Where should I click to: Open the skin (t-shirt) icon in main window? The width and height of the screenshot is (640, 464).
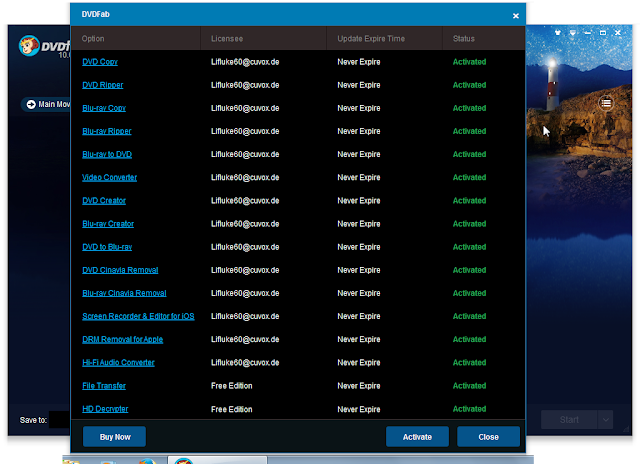pos(558,33)
